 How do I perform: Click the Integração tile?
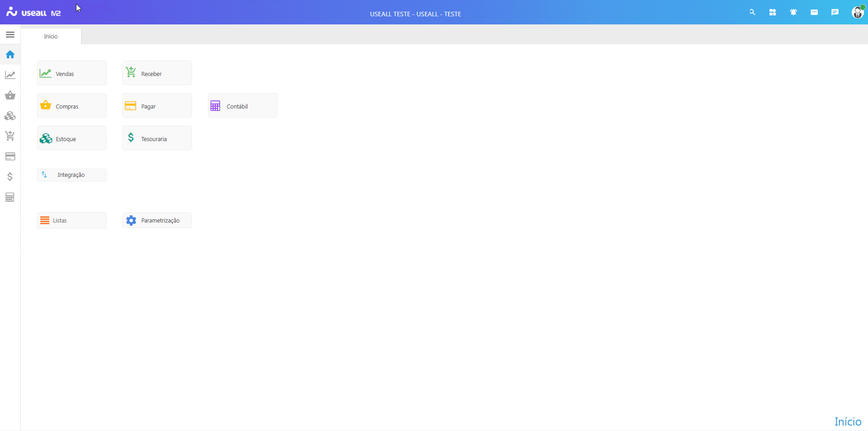pyautogui.click(x=71, y=175)
